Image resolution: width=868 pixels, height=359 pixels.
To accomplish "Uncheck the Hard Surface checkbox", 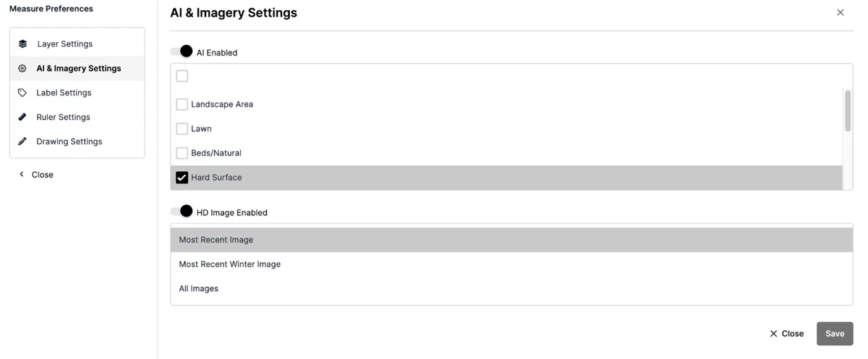I will click(182, 178).
